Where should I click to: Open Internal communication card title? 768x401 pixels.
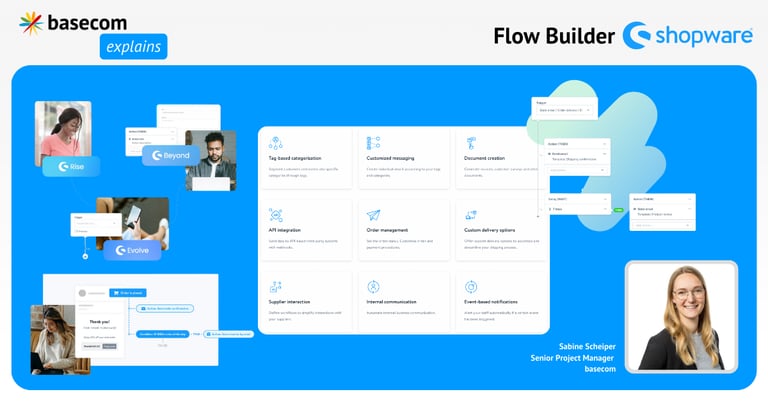pos(391,302)
